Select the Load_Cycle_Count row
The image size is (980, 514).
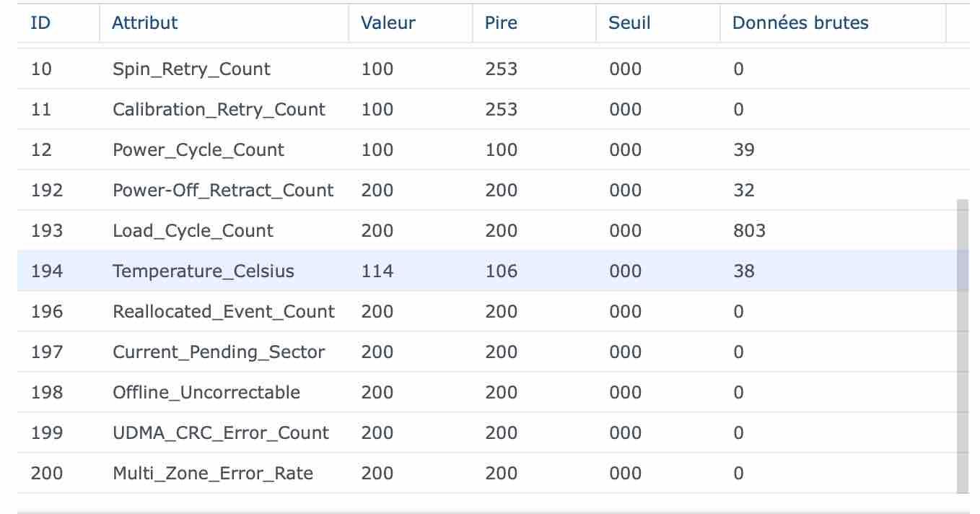[487, 231]
